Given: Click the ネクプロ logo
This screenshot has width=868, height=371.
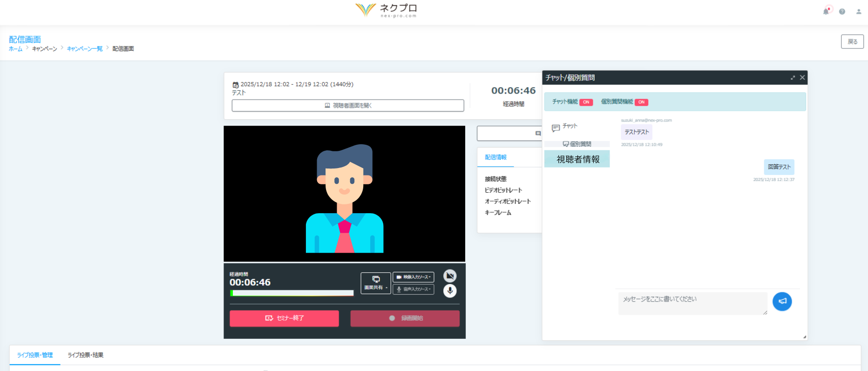Looking at the screenshot, I should click(387, 10).
